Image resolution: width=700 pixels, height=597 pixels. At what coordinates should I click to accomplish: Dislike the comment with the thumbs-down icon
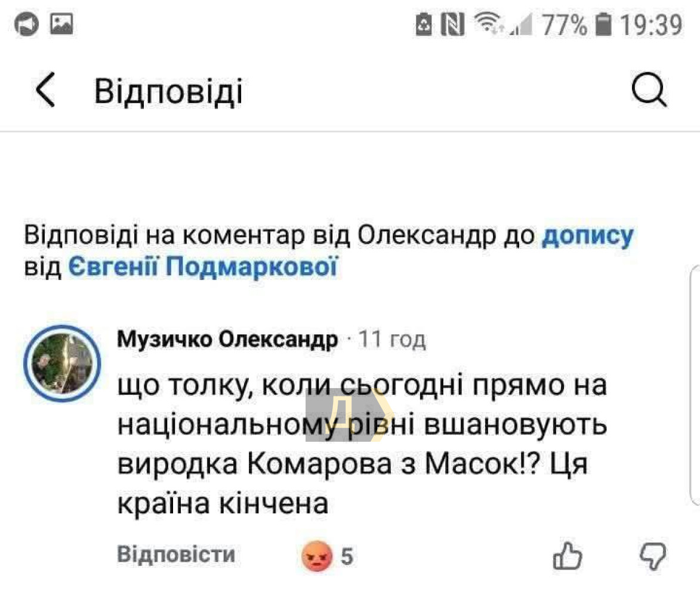coord(652,556)
